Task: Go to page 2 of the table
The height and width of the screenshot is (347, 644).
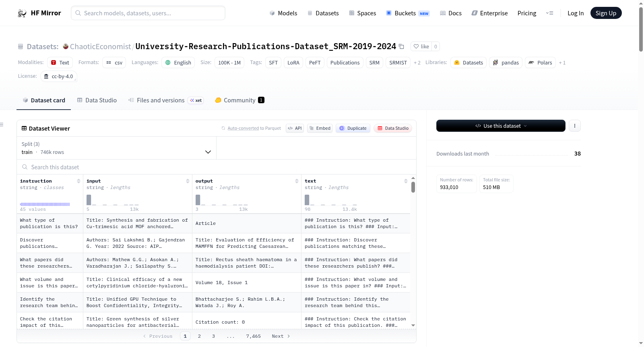Action: point(199,336)
